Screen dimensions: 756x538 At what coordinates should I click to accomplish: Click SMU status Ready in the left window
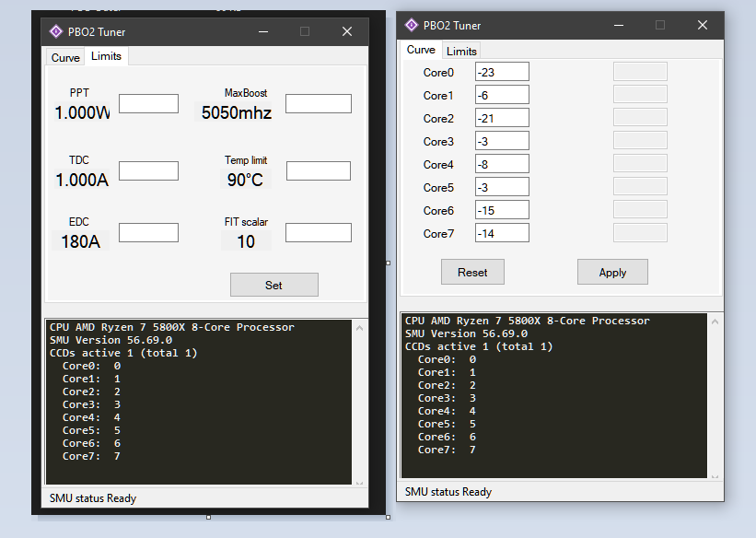coord(93,498)
